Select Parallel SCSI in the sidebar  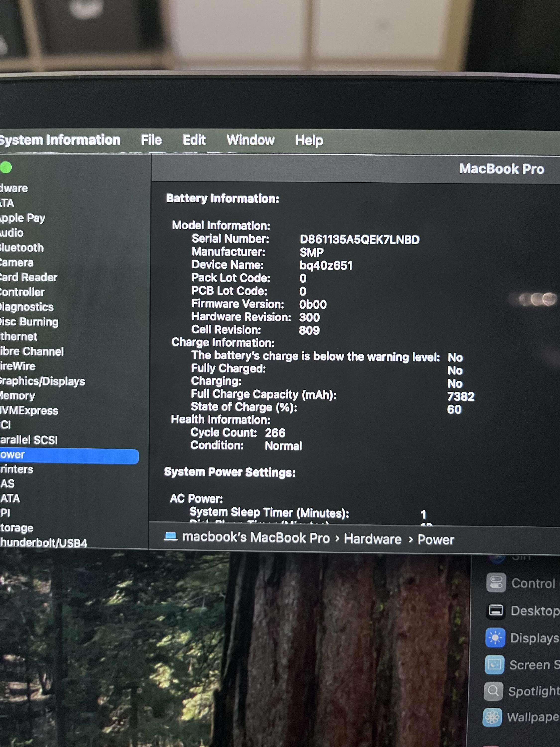29,440
